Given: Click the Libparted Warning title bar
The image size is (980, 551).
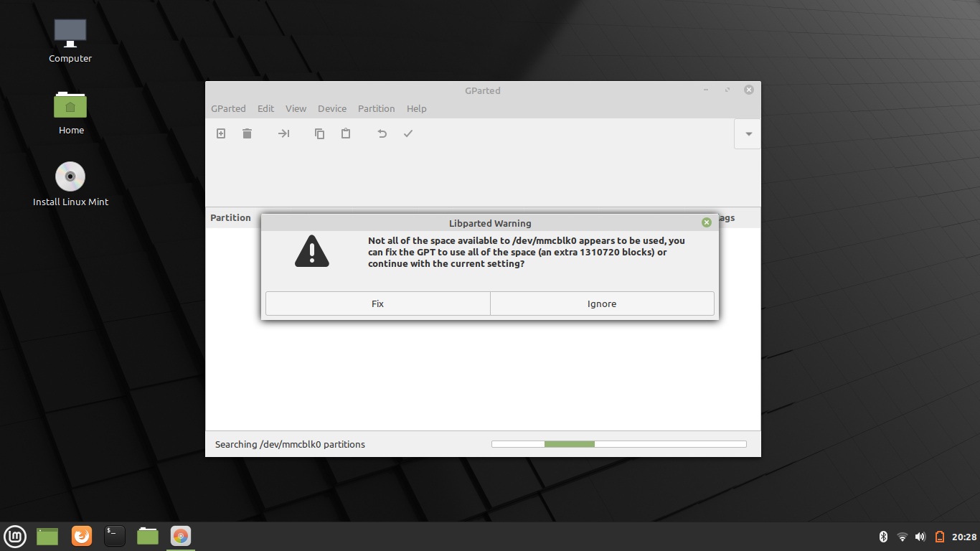Looking at the screenshot, I should click(x=490, y=223).
